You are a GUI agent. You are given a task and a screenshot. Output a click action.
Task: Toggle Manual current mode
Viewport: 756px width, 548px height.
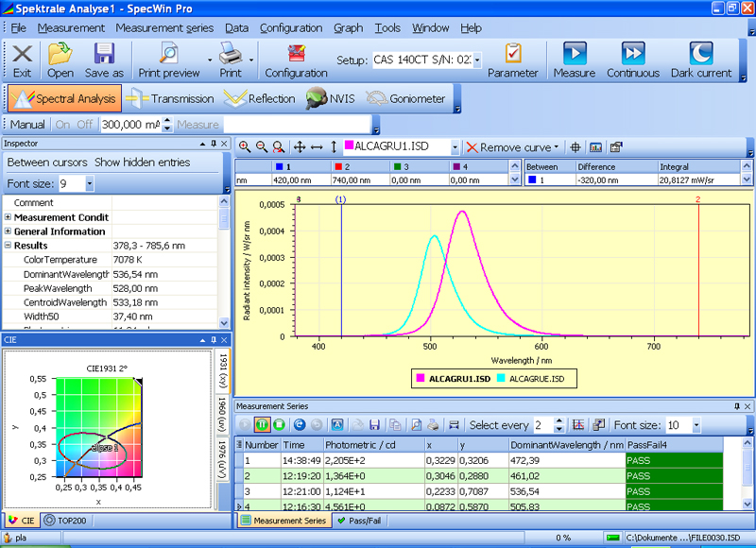tap(27, 125)
